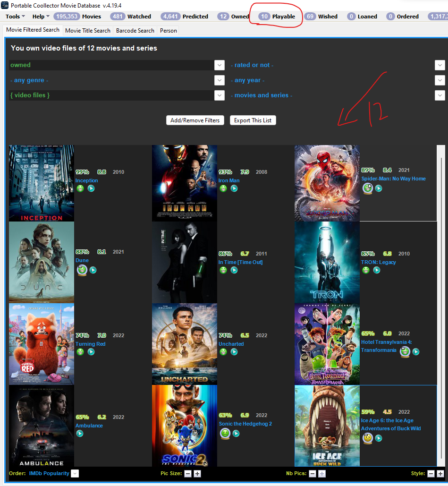Image resolution: width=448 pixels, height=486 pixels.
Task: Open the Help menu
Action: (41, 17)
